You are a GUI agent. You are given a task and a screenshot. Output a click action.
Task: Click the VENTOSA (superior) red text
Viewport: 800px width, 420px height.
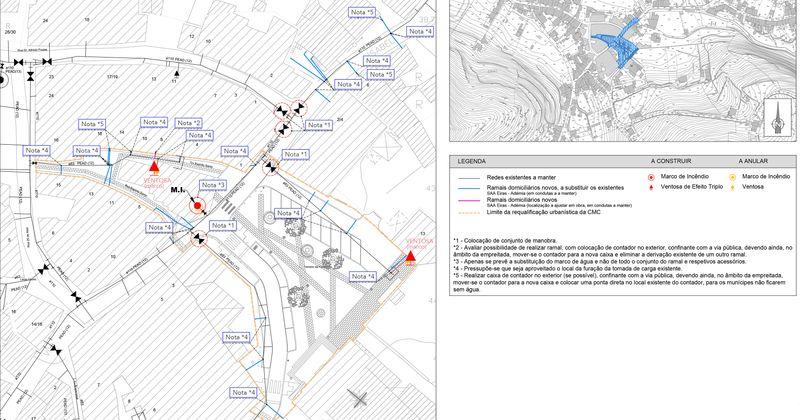(157, 181)
